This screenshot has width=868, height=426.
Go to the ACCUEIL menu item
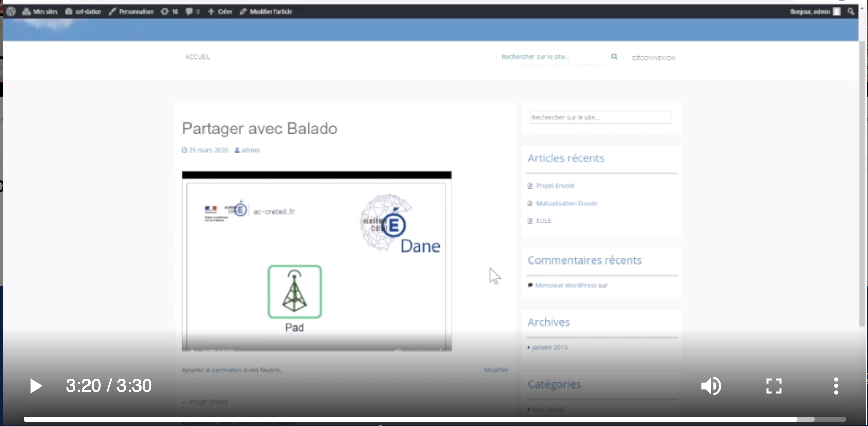(x=198, y=57)
